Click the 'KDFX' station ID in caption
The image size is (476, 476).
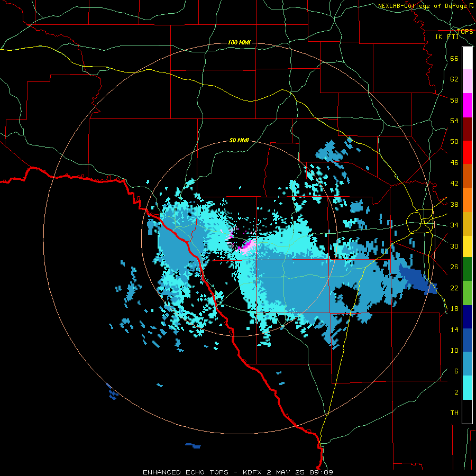pos(253,472)
